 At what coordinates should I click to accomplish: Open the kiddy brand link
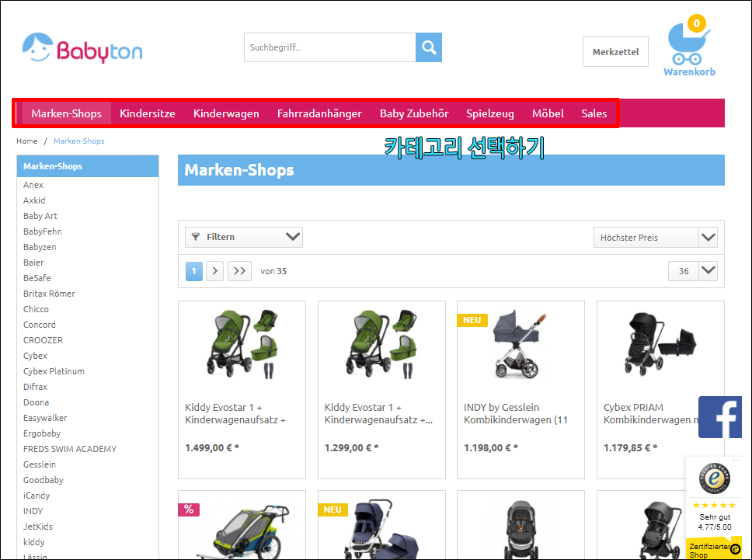[x=34, y=542]
